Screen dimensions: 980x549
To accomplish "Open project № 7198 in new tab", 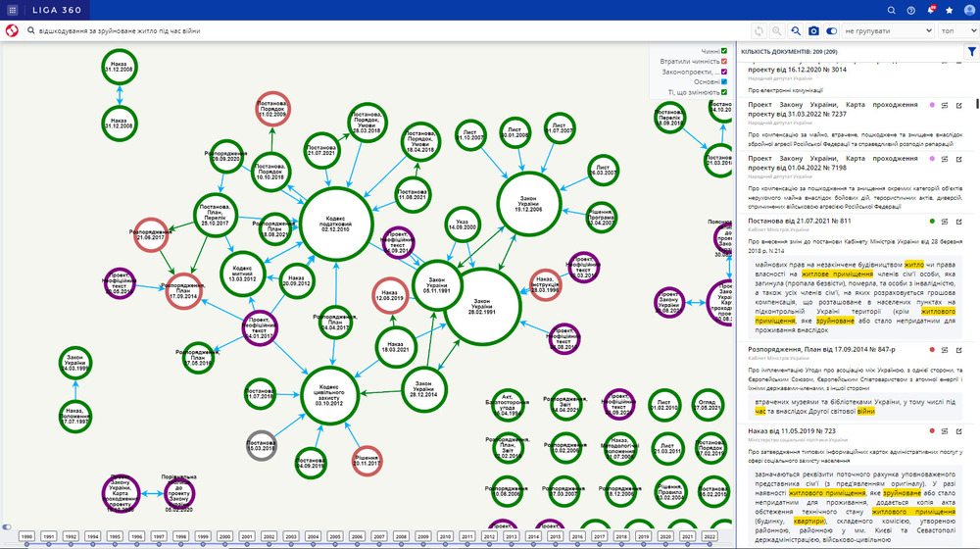I will (x=958, y=160).
